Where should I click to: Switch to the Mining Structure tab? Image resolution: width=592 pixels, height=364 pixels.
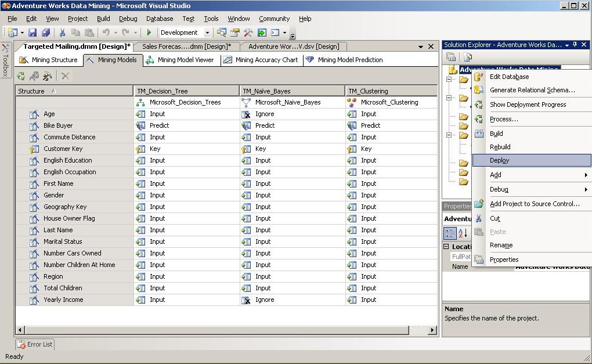pos(49,60)
